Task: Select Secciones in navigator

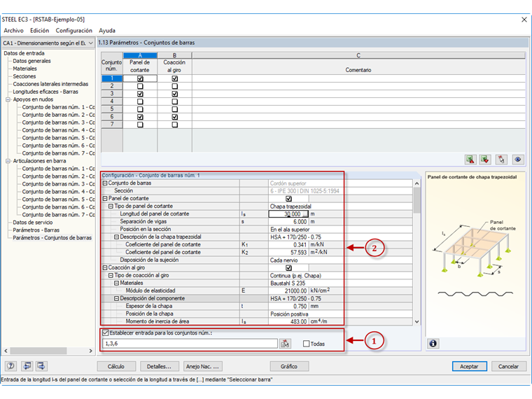Action: point(24,76)
